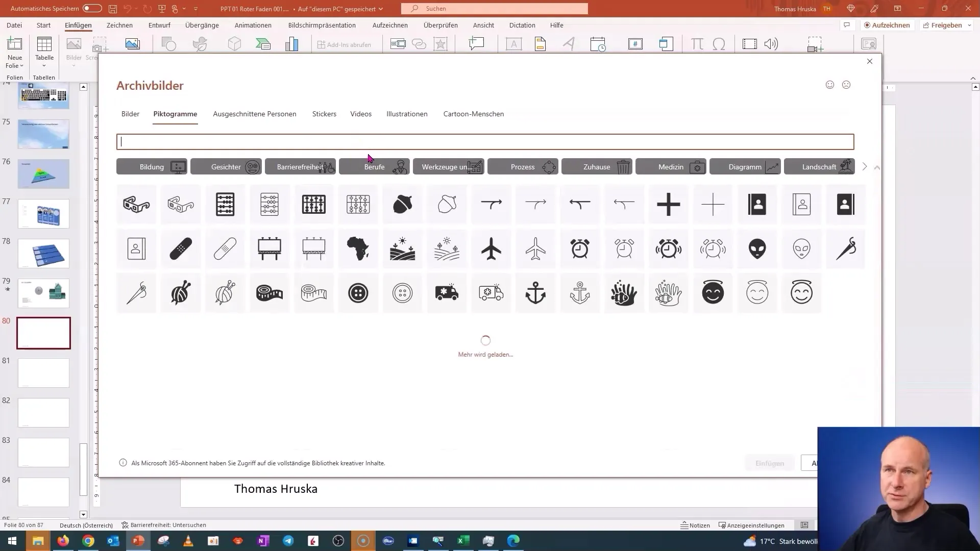Select the outlined abacus pictogram

[269, 204]
